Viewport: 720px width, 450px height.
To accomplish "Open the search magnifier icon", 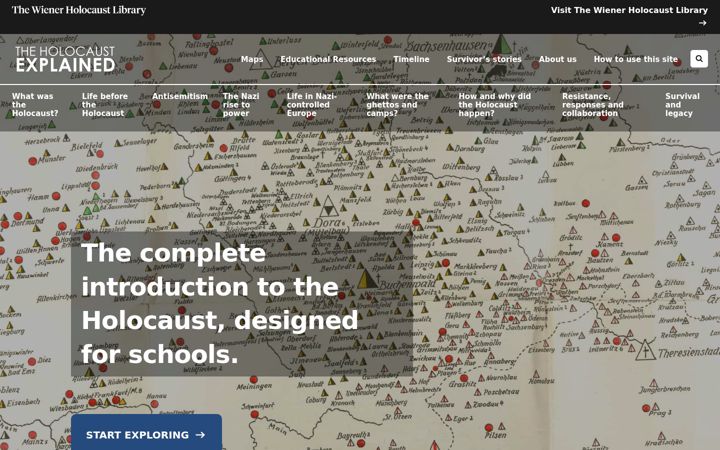I will pyautogui.click(x=699, y=59).
